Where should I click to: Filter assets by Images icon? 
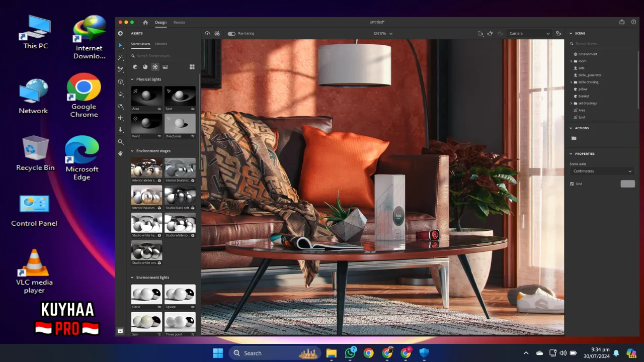click(165, 67)
